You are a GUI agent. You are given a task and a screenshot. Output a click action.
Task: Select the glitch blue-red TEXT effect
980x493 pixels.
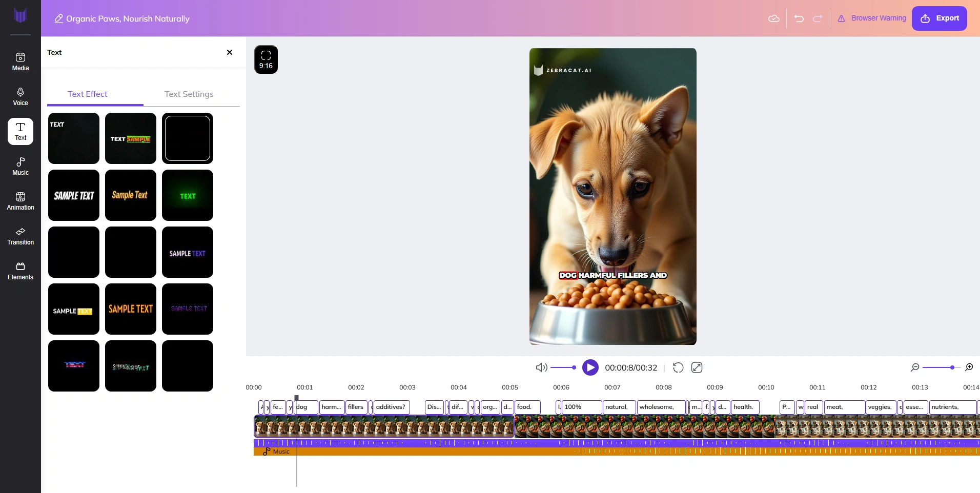pos(74,366)
